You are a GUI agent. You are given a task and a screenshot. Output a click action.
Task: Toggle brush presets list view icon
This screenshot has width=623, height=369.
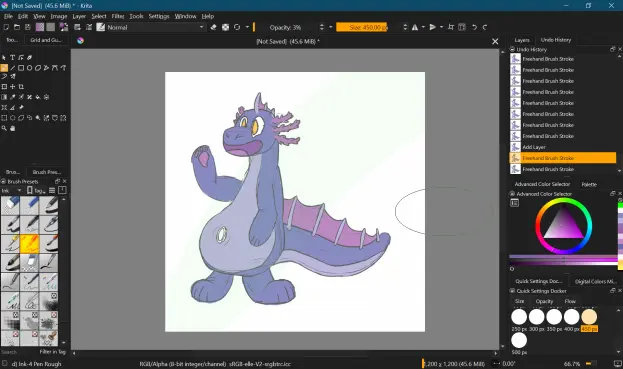click(x=52, y=191)
